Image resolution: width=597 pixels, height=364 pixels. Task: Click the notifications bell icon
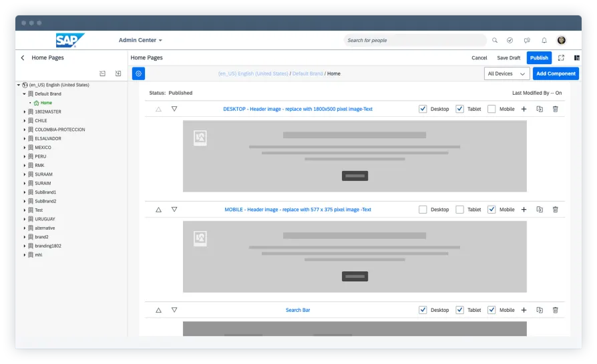[x=544, y=40]
